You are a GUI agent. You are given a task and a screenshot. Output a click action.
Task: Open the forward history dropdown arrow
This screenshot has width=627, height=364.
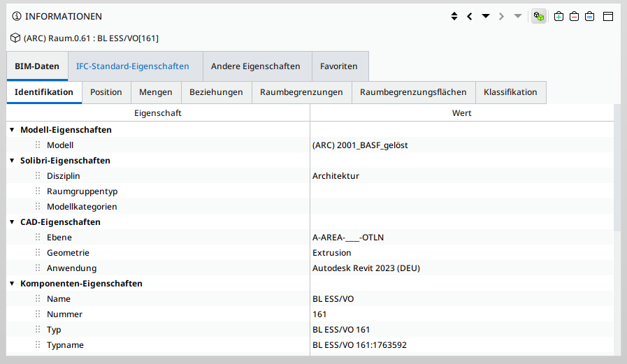(518, 16)
